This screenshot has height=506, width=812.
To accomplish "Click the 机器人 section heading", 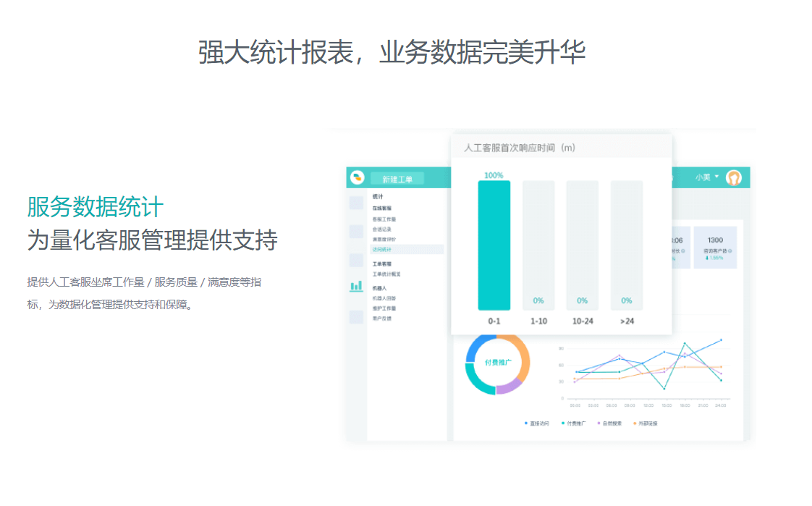I will tap(379, 288).
